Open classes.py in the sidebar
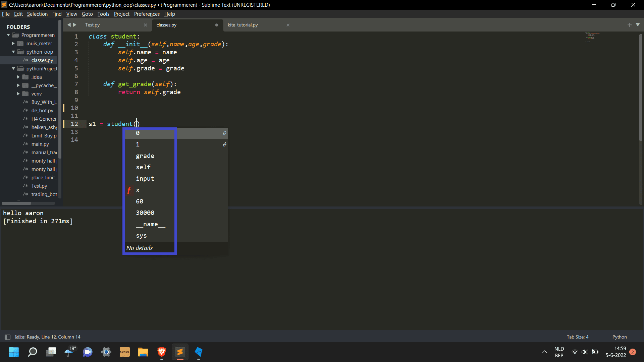The height and width of the screenshot is (362, 644). point(29,60)
